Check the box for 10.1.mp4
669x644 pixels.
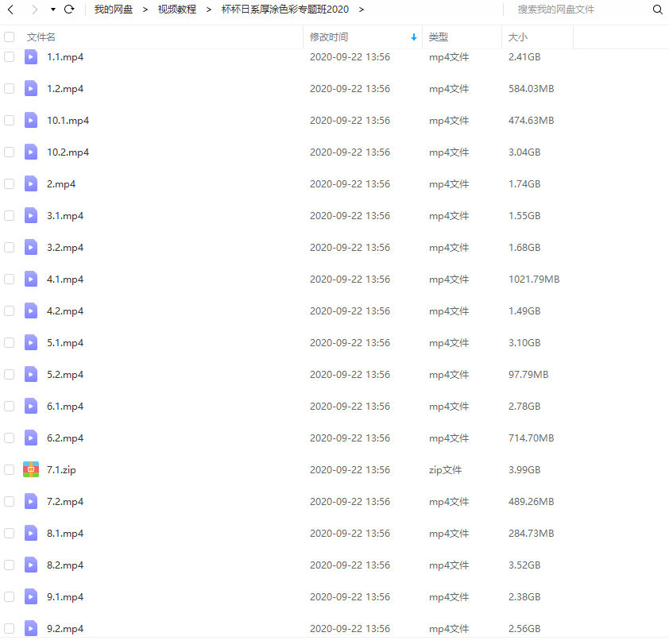click(x=9, y=120)
